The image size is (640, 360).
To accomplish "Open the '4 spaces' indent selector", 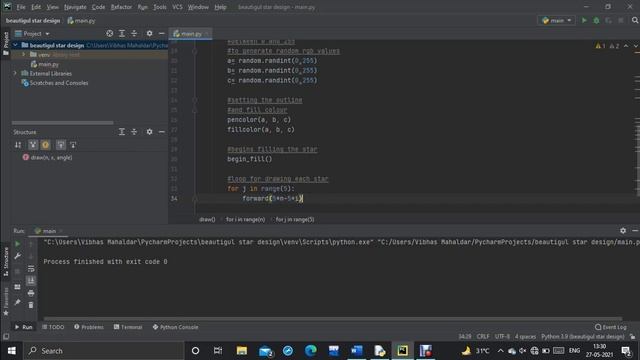I will tap(525, 337).
